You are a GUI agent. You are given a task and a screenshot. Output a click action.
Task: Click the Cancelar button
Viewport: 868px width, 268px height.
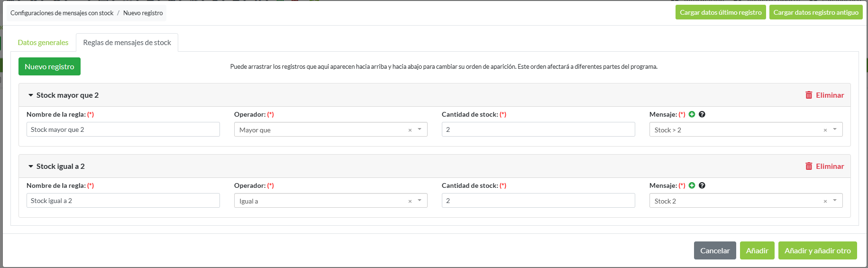coord(715,250)
